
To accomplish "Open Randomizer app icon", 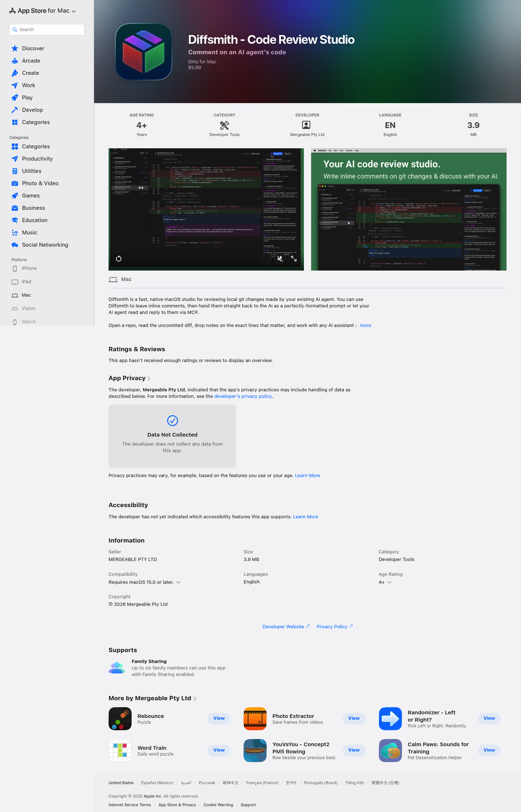I will [x=390, y=719].
